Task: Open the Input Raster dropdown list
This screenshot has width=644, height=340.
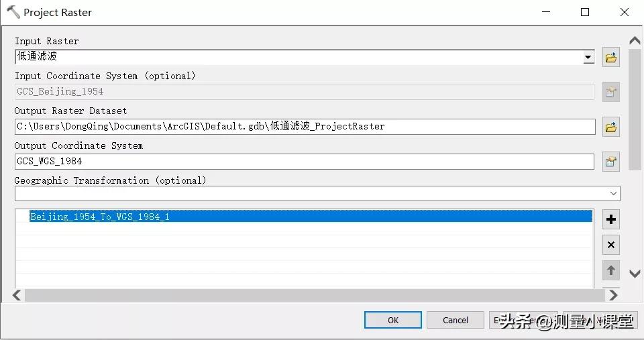Action: coord(588,57)
